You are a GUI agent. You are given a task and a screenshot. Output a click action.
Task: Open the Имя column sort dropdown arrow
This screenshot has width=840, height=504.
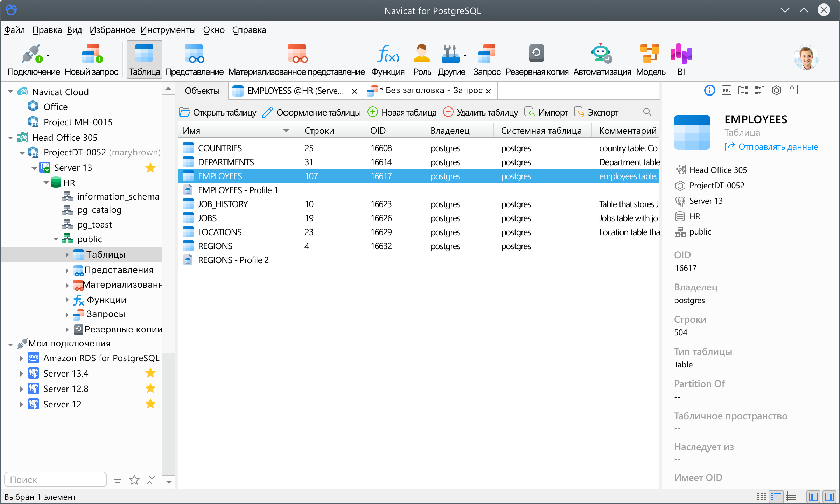[286, 131]
